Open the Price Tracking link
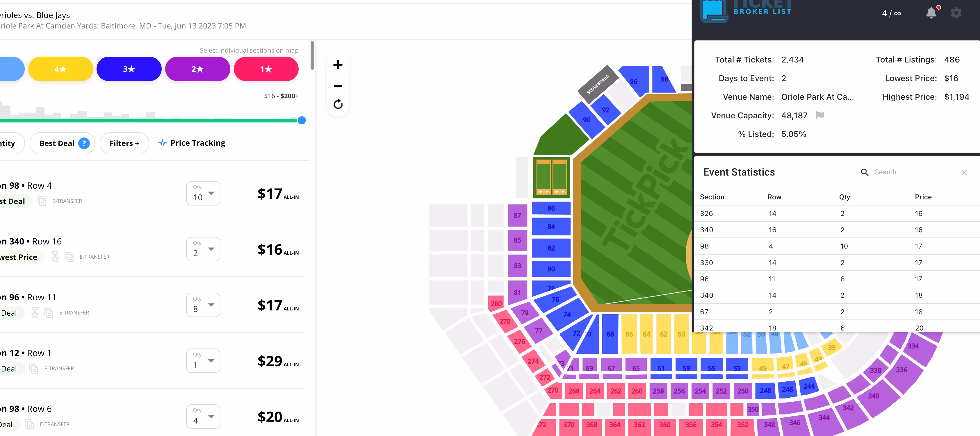 [192, 143]
